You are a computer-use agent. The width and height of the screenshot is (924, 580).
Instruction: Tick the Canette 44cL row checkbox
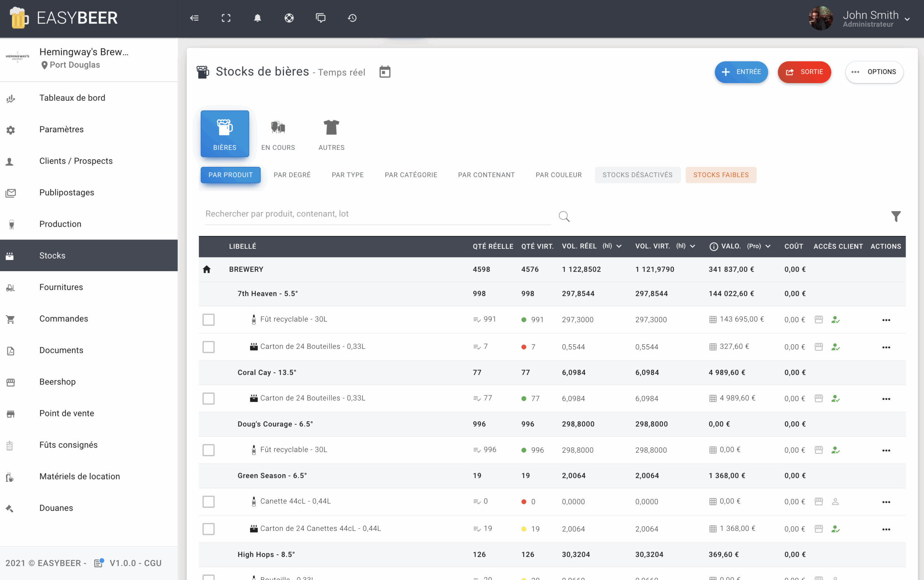[209, 502]
